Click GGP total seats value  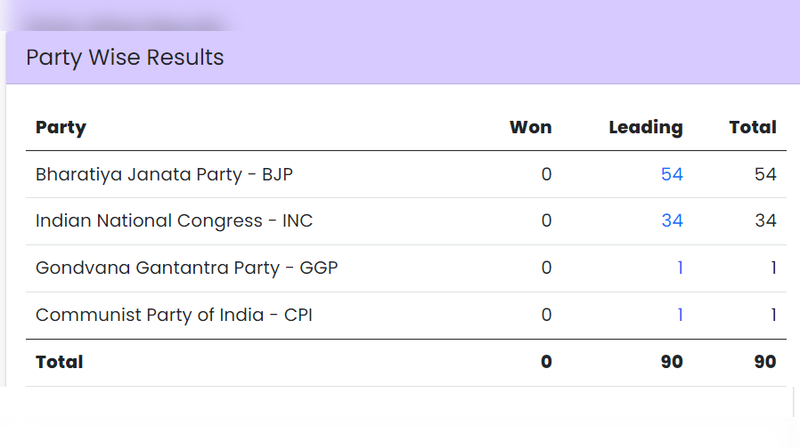(x=773, y=268)
